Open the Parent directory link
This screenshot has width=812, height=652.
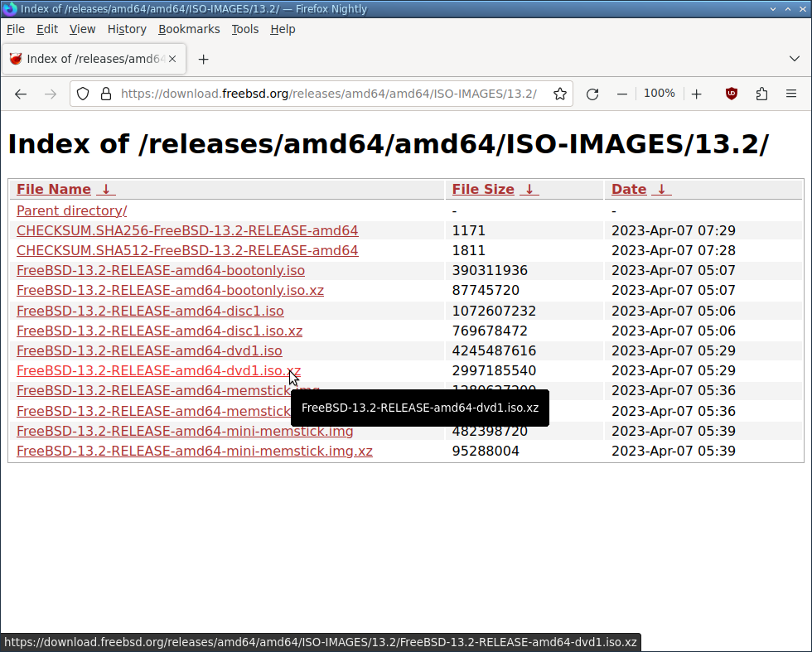point(71,210)
